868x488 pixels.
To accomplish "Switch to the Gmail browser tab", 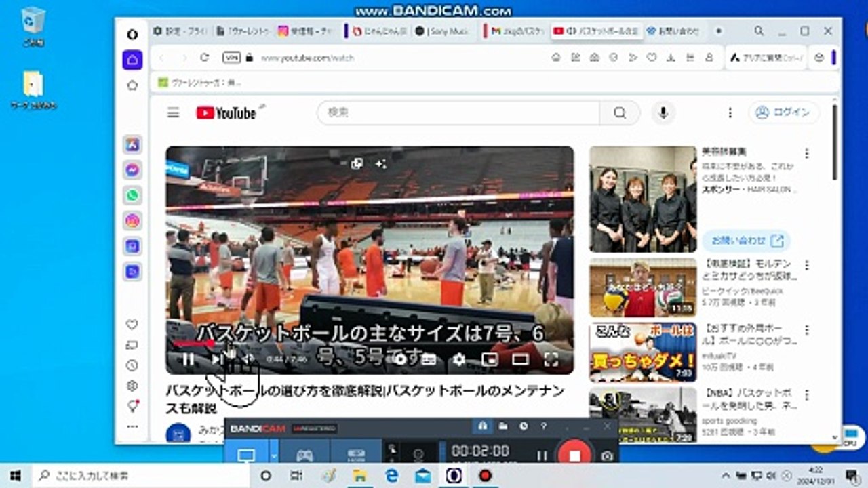I will click(x=517, y=31).
